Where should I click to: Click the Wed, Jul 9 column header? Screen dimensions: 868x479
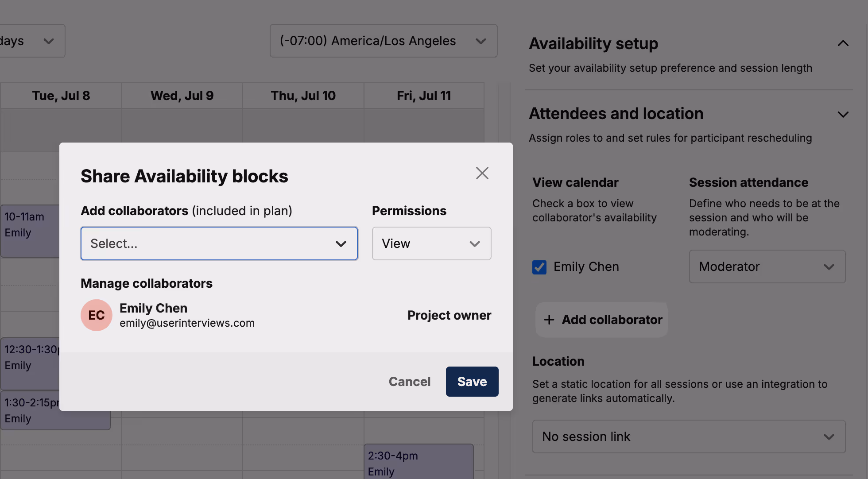(x=182, y=96)
